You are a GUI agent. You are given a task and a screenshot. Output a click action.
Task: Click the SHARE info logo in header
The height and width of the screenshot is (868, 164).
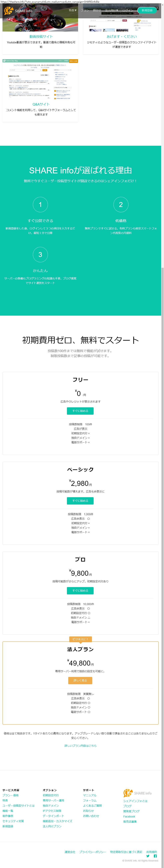click(18, 11)
